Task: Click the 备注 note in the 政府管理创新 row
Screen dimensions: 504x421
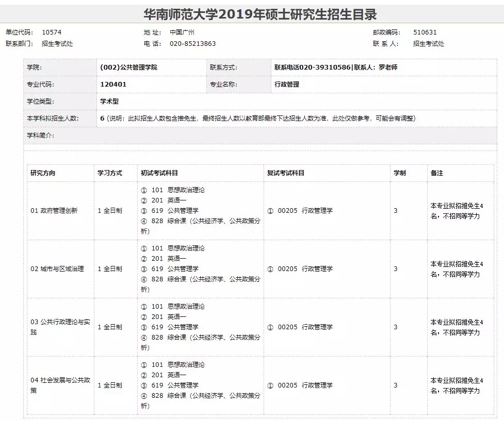Action: (x=457, y=211)
